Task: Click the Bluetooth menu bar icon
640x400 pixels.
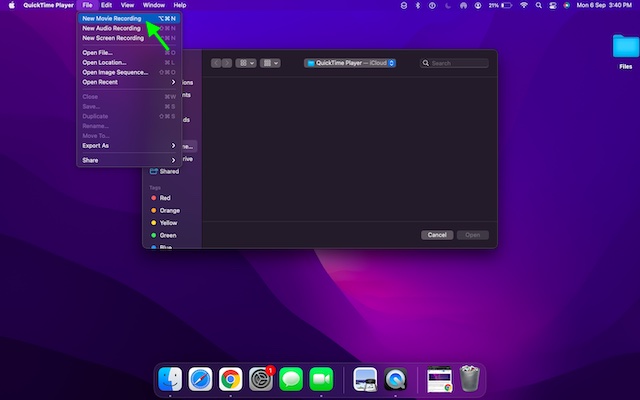Action: click(418, 5)
